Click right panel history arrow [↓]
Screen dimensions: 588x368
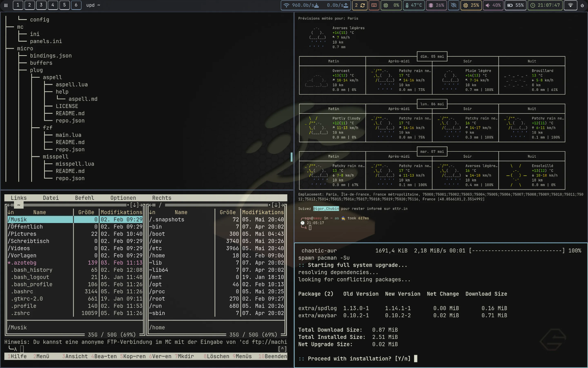pos(276,205)
